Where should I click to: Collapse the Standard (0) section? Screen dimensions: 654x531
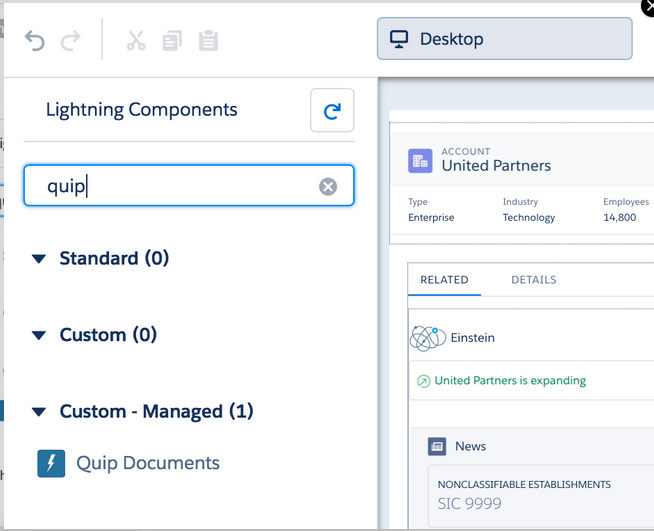(x=39, y=259)
